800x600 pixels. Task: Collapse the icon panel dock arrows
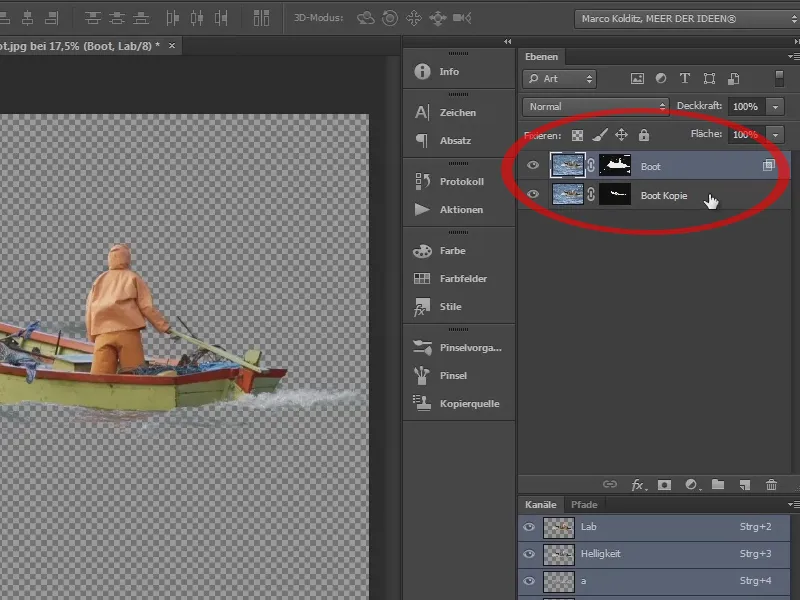(x=507, y=41)
